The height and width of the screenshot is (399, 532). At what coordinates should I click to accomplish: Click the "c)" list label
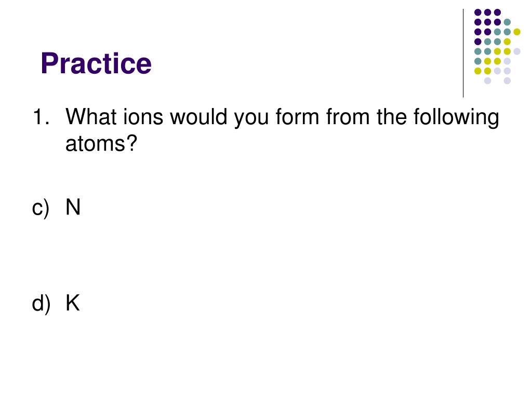pyautogui.click(x=41, y=208)
